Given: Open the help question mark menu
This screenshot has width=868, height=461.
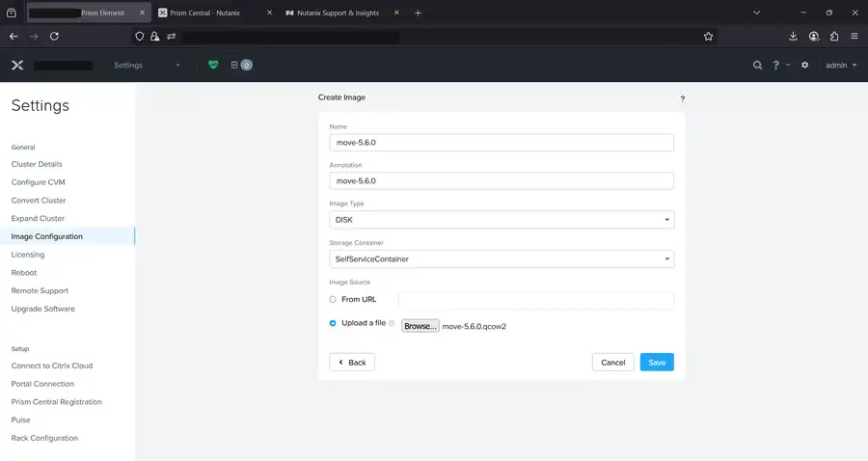Looking at the screenshot, I should coord(780,66).
